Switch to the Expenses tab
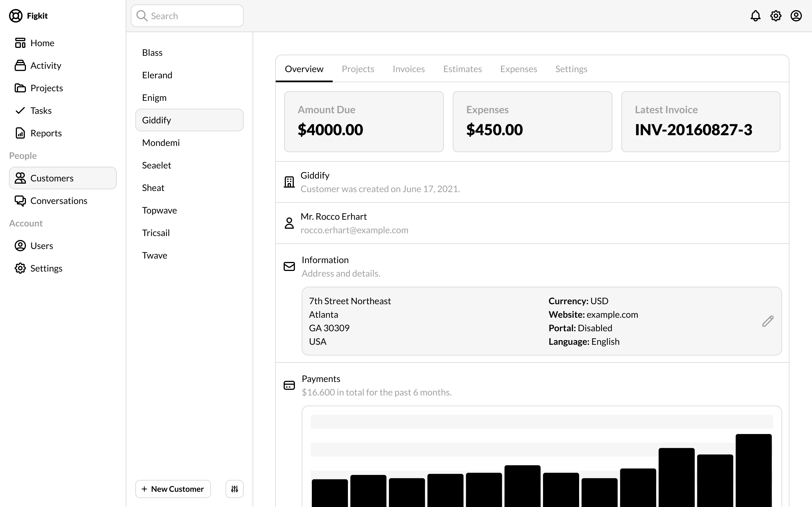Viewport: 812px width, 507px height. pyautogui.click(x=518, y=69)
